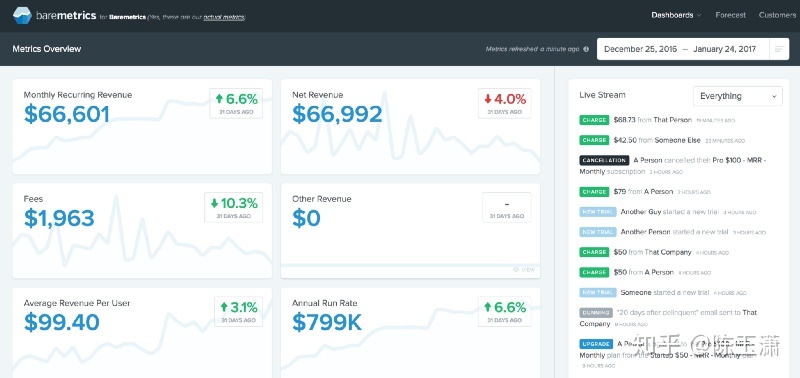Open the date range options list icon

[779, 49]
